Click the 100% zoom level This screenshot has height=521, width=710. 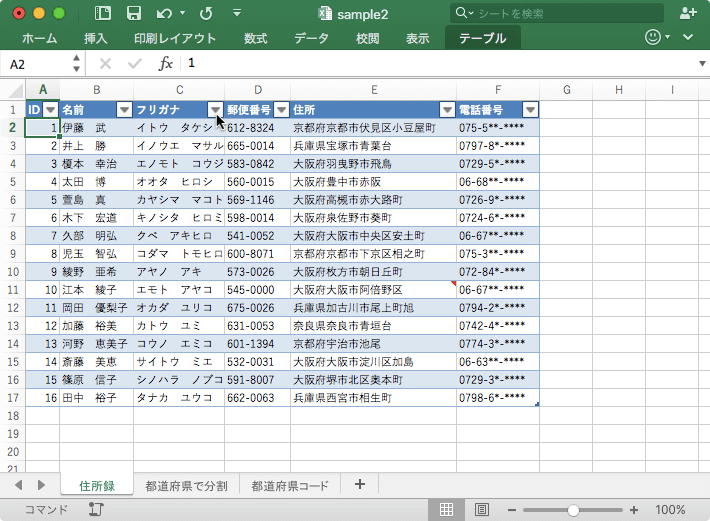[x=670, y=510]
